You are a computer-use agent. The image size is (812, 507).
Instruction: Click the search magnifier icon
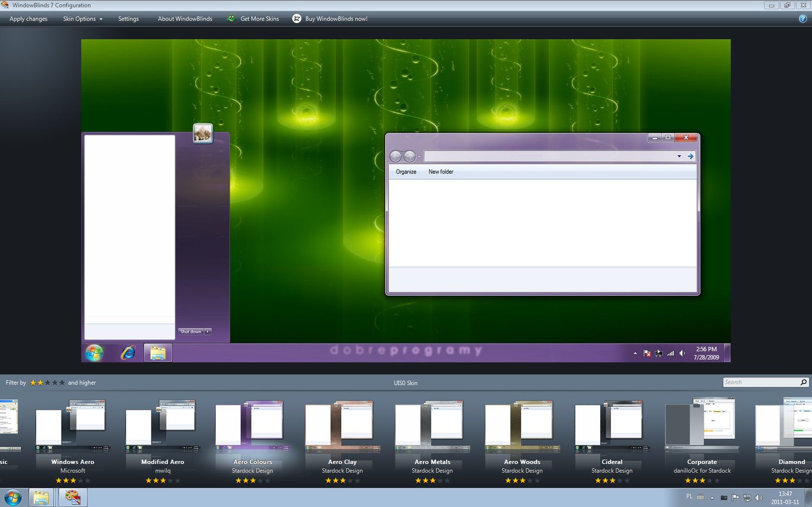804,382
